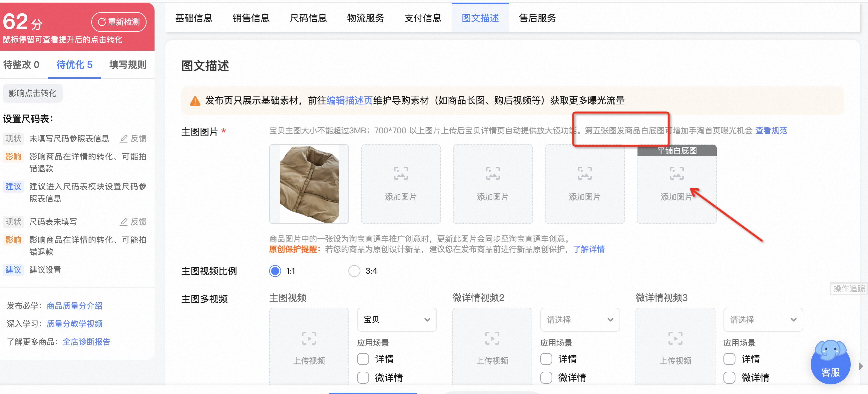868x394 pixels.
Task: Open the 全店诊断报告 link
Action: 87,342
